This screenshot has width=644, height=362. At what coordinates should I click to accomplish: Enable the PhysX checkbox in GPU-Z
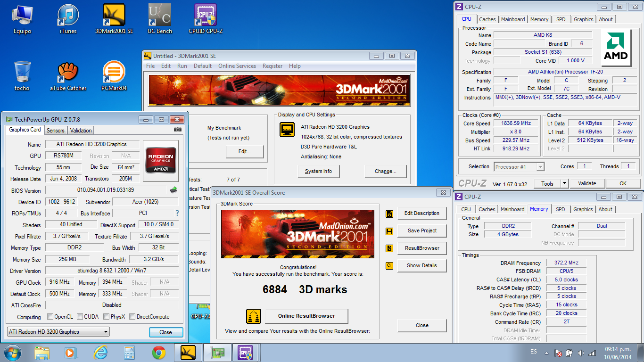click(x=107, y=317)
